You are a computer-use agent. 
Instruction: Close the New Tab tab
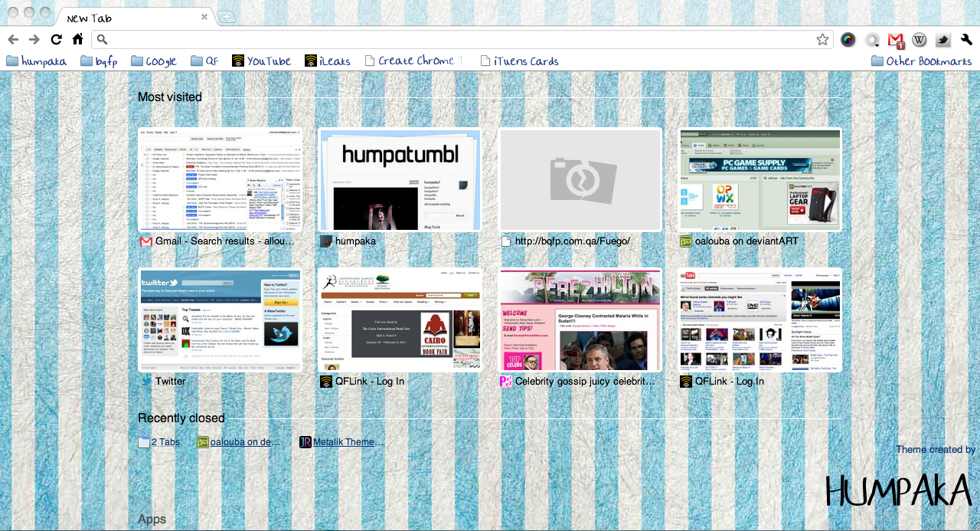(x=204, y=17)
